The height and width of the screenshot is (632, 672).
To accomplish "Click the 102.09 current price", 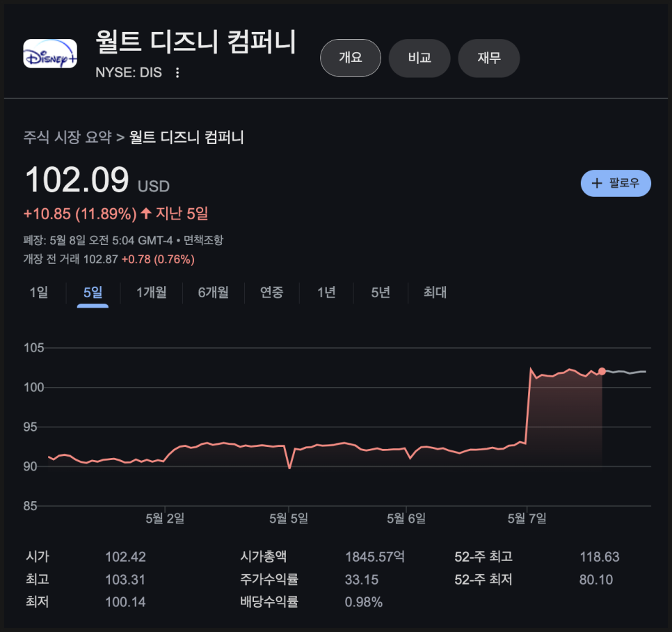I will click(x=77, y=179).
